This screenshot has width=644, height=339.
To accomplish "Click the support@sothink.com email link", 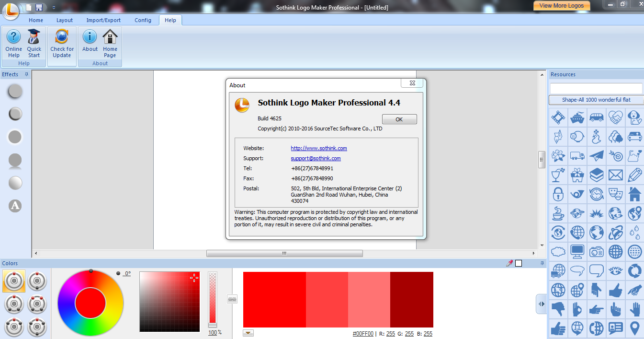I will 316,158.
